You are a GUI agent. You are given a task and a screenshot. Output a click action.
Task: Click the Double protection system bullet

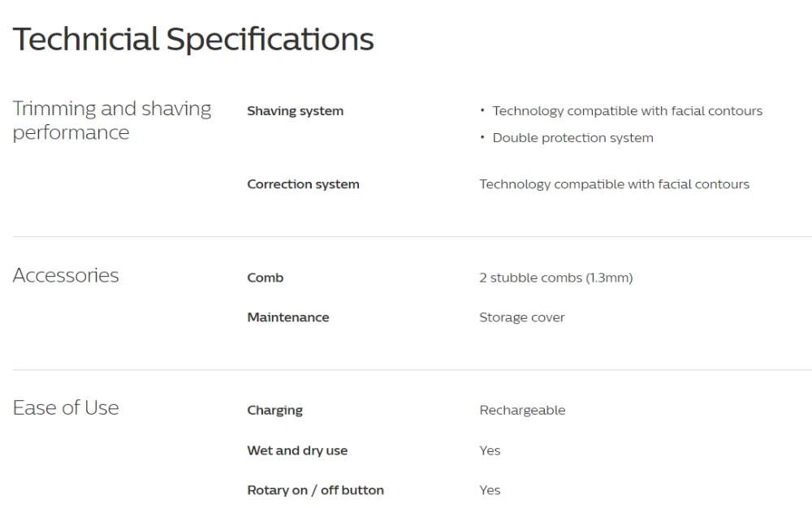point(572,138)
